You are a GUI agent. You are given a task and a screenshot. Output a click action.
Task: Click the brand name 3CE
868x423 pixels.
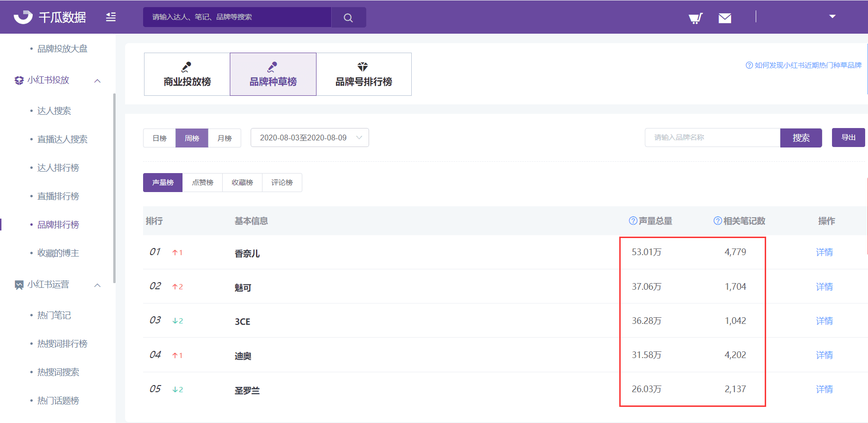(243, 322)
